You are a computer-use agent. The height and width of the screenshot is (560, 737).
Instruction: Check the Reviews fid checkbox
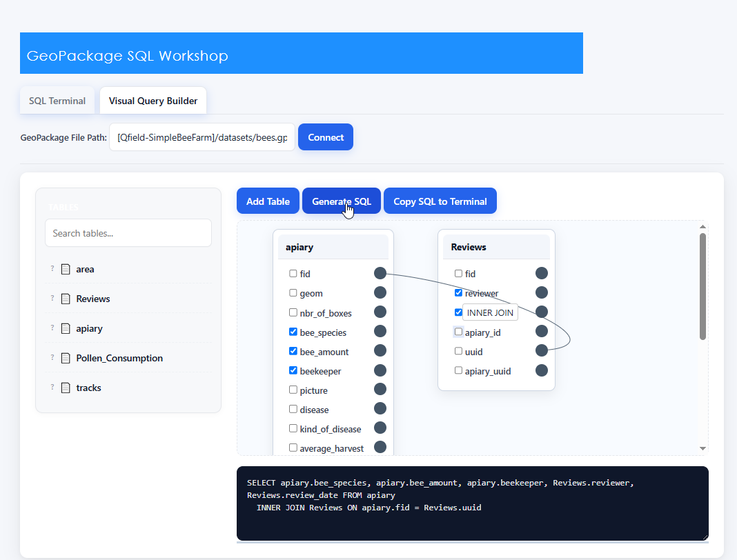tap(459, 273)
